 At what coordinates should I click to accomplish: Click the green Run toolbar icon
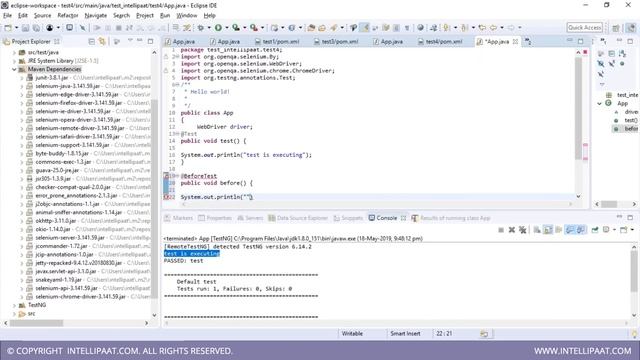click(218, 28)
